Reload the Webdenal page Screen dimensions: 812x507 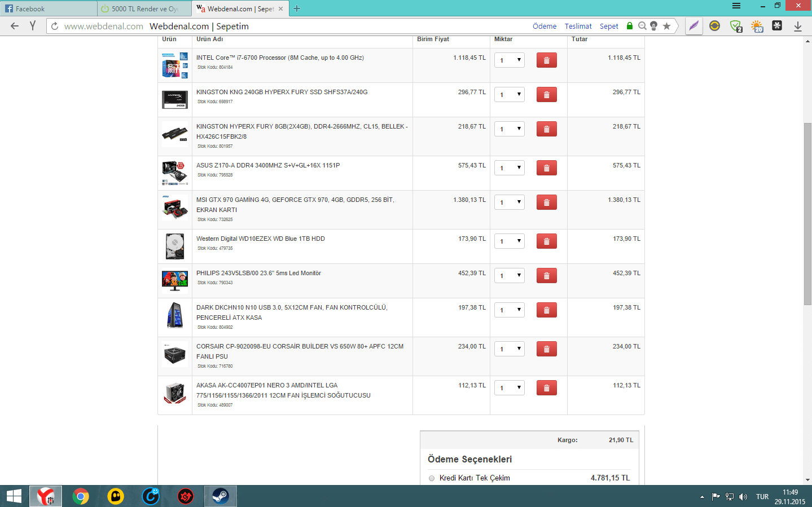click(x=55, y=26)
